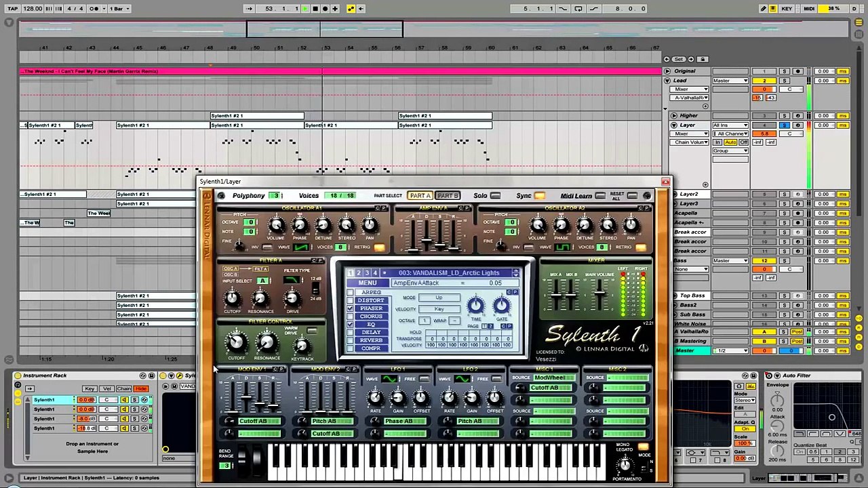Viewport: 868px width, 488px height.
Task: Enable the DELAY effect checkbox
Action: (x=350, y=333)
